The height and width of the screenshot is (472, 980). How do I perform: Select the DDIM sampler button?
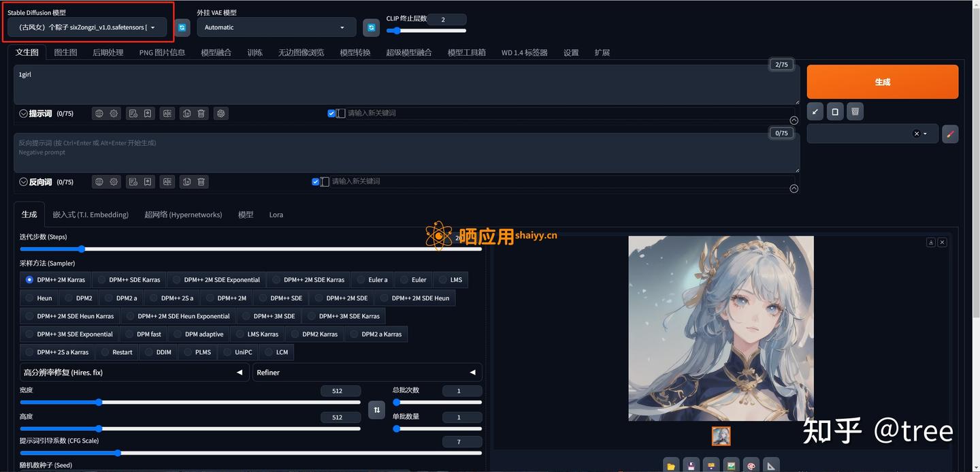click(157, 352)
